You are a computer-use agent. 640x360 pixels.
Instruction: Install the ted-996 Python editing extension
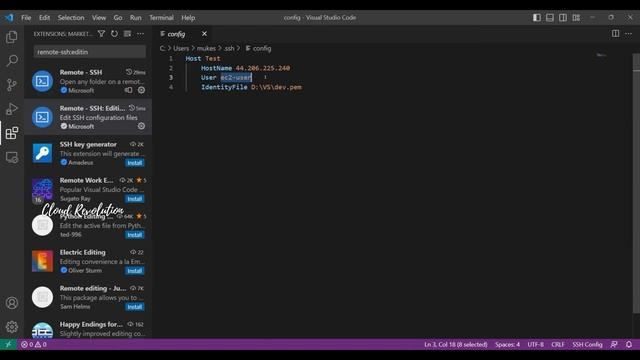(x=134, y=235)
